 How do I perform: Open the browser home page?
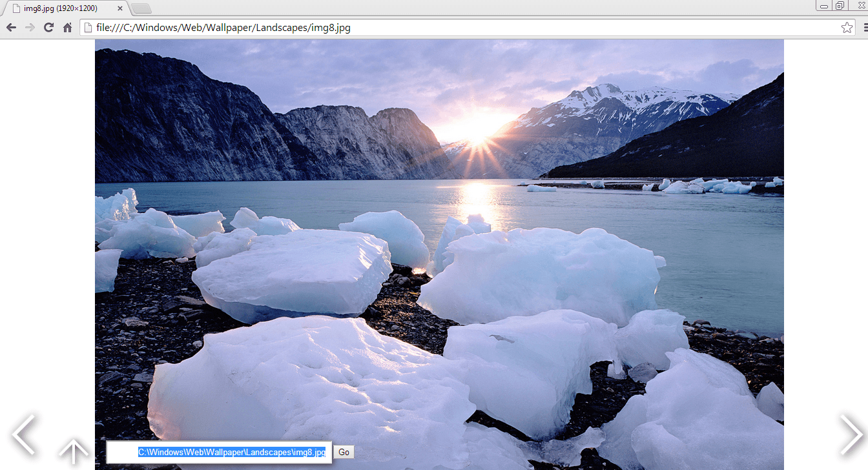(x=67, y=28)
